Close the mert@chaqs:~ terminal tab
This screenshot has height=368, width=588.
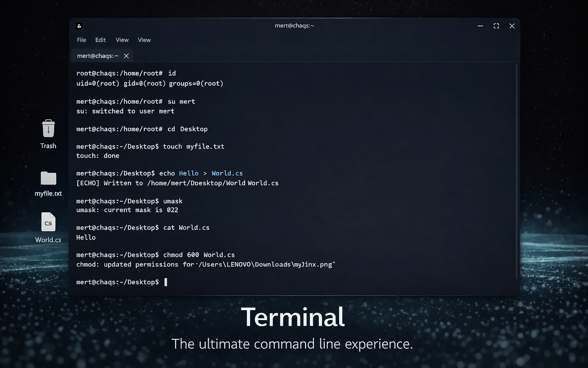(x=126, y=56)
